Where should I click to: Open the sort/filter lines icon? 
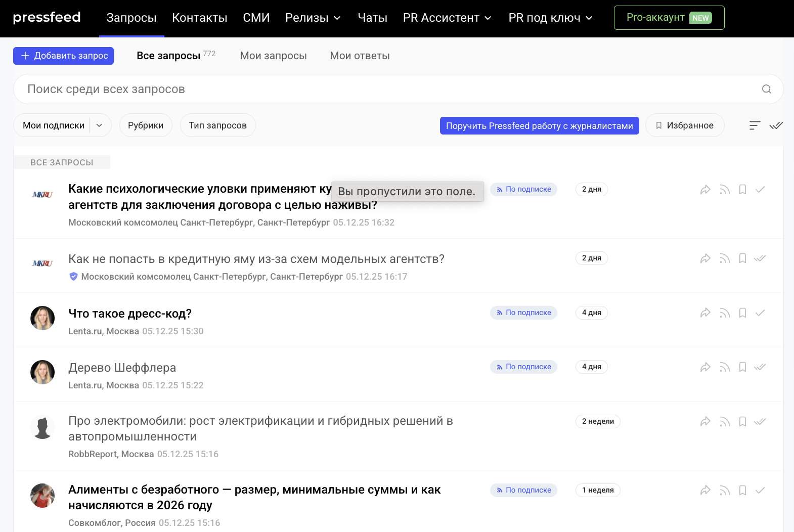coord(755,125)
